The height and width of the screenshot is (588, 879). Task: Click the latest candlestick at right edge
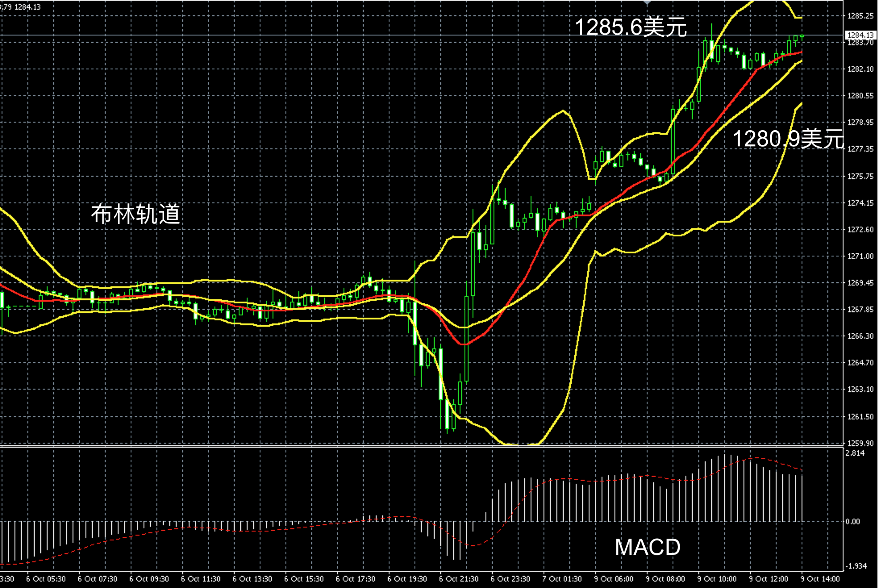[x=802, y=37]
